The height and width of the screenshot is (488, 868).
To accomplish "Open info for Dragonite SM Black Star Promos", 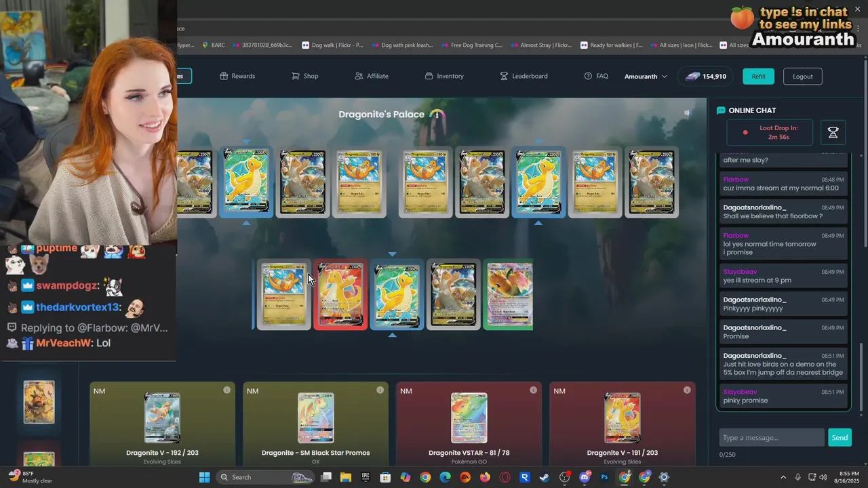I will pos(380,390).
